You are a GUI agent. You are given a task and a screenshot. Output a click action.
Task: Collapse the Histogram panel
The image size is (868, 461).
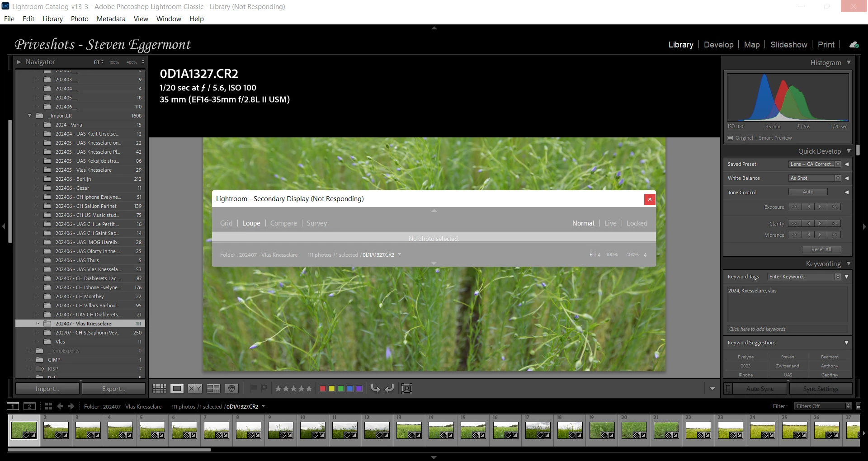849,62
